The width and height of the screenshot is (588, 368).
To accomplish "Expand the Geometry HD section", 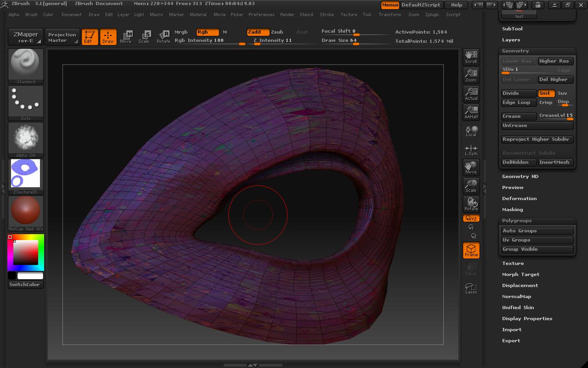I will pyautogui.click(x=520, y=176).
